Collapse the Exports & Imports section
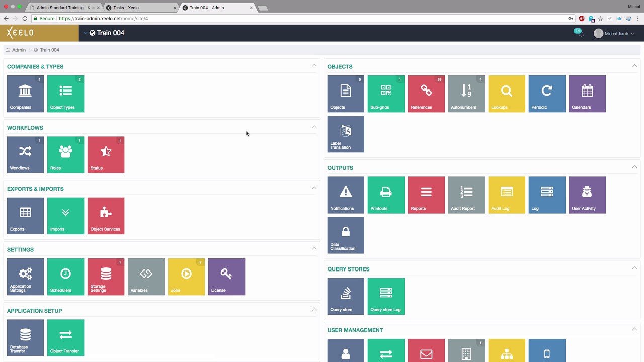This screenshot has height=362, width=644. click(314, 188)
